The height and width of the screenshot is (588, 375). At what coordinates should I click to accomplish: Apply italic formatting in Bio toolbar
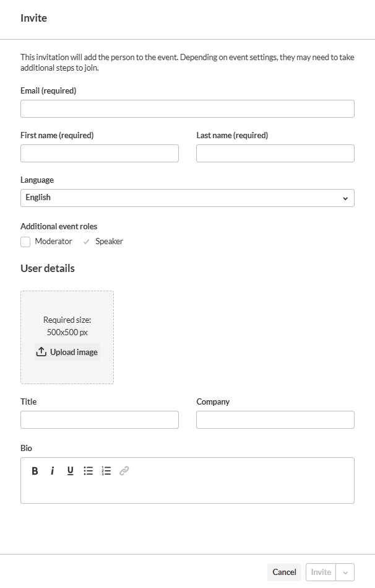(x=53, y=471)
